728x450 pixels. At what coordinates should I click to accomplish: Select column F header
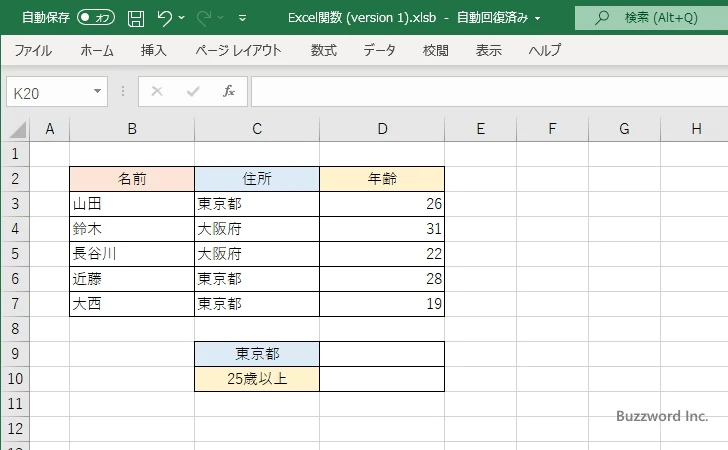coord(552,129)
